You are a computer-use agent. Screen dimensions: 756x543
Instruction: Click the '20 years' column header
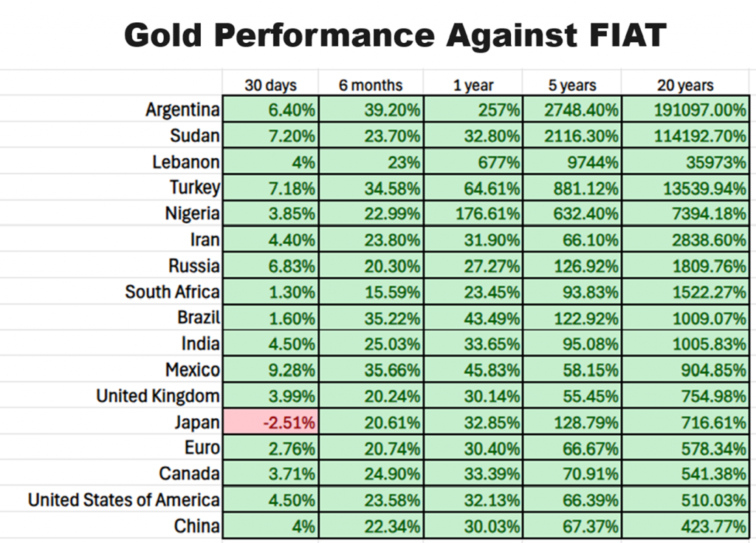[x=685, y=85]
